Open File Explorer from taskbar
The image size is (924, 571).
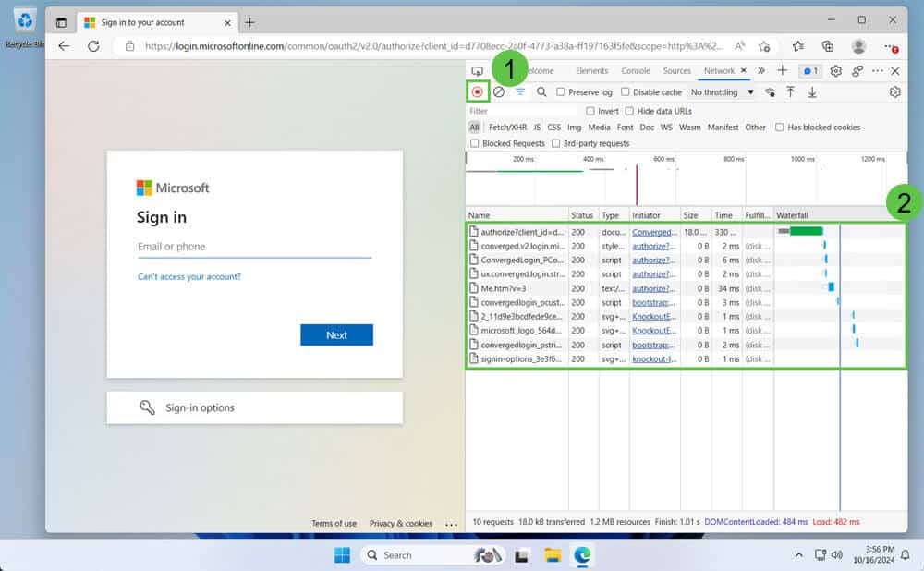pos(553,554)
